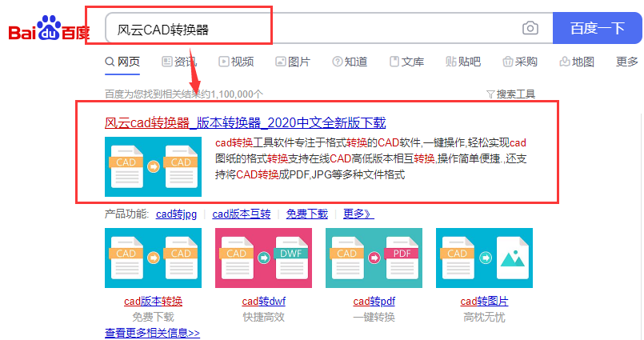
Task: Click the pink CAD to DWF card image
Action: point(264,258)
